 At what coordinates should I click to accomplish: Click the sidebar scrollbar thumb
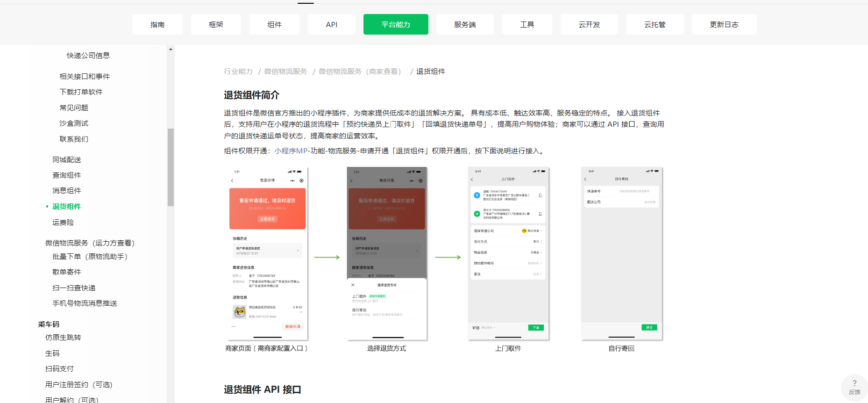(171, 167)
